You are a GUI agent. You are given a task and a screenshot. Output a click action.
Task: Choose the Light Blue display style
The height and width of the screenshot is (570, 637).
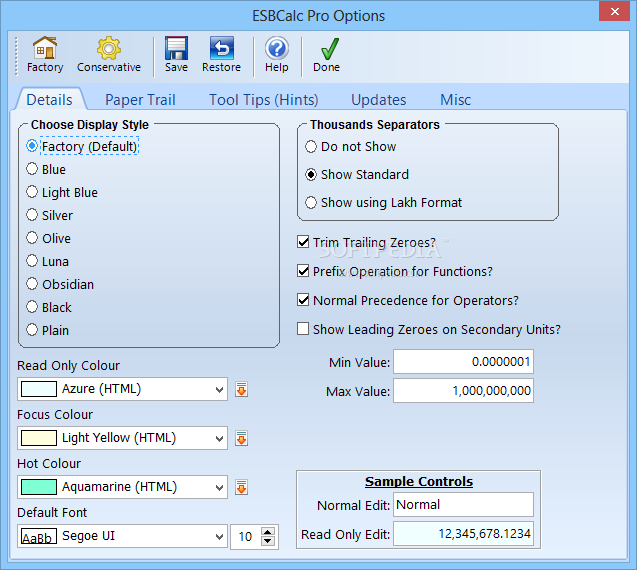pos(62,192)
